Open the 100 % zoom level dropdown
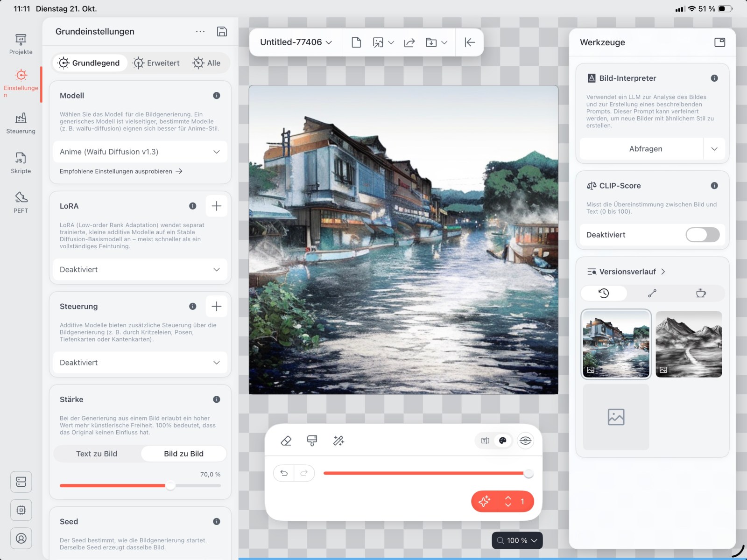 [x=517, y=540]
